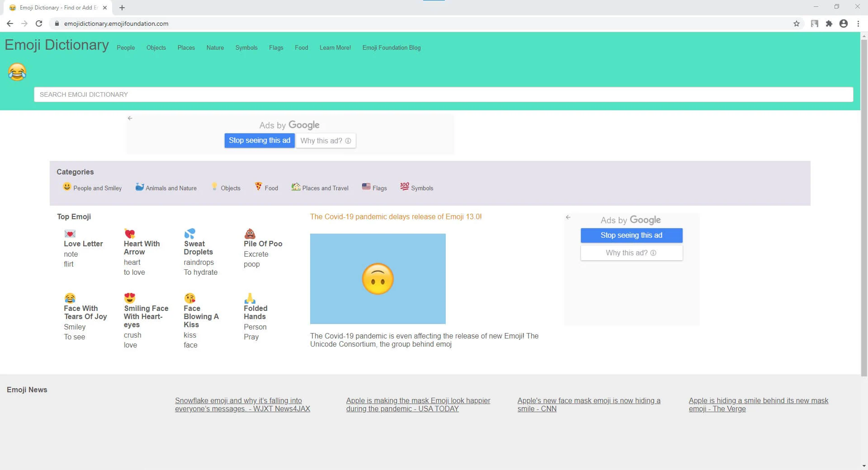Click the laughing-crying emoji logo under the title

pos(17,72)
